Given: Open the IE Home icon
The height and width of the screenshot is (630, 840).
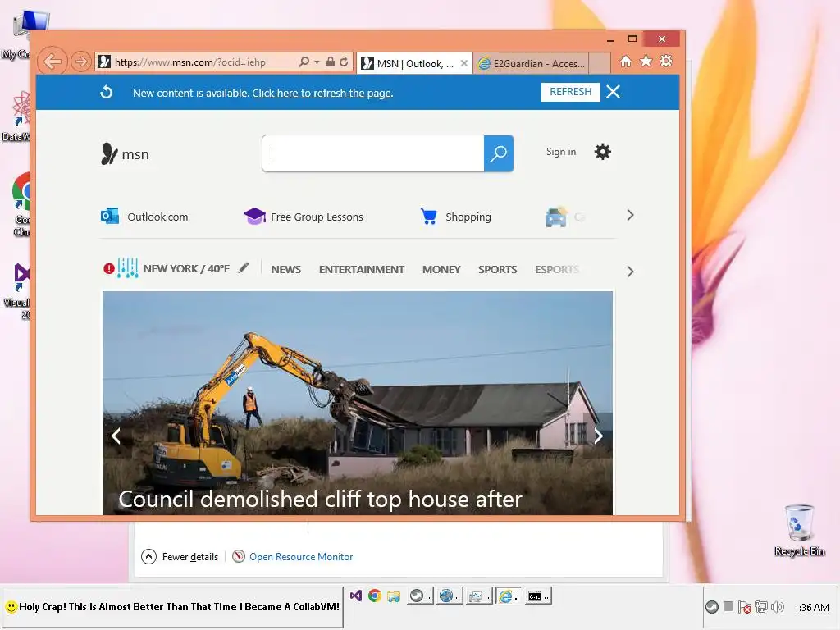Looking at the screenshot, I should tap(626, 61).
